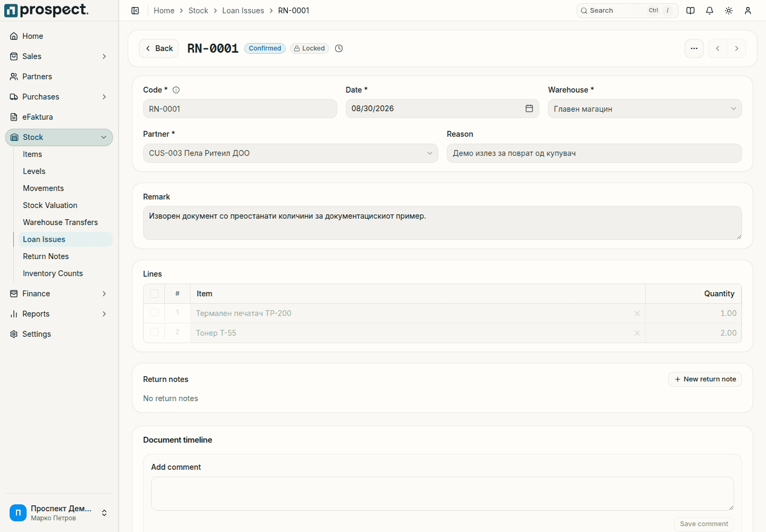Check the row 2 line checkbox
766x532 pixels.
pyautogui.click(x=154, y=332)
